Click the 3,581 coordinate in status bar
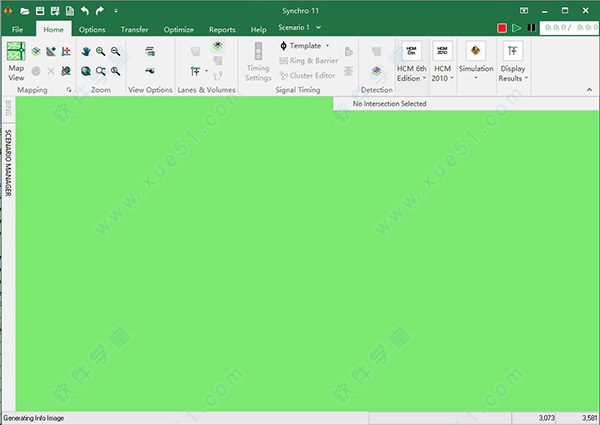Viewport: 600px width, 425px height. pos(590,418)
